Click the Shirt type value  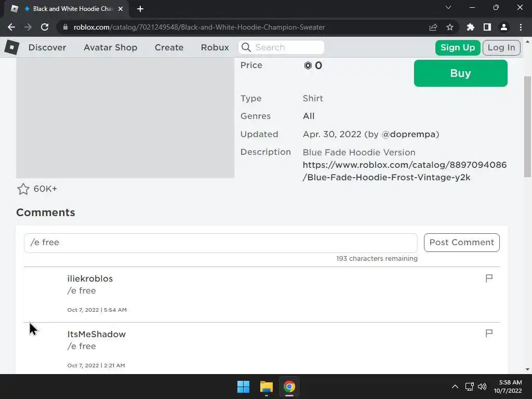coord(313,98)
